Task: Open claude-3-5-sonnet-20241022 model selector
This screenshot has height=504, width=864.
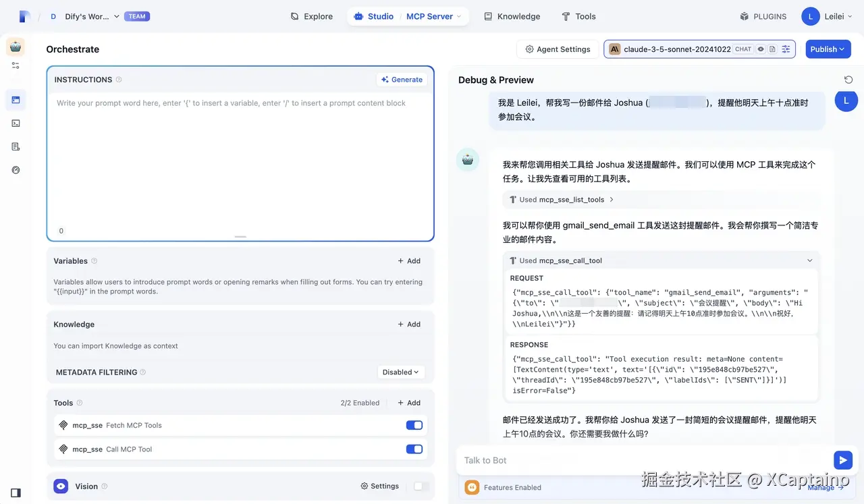Action: 699,49
